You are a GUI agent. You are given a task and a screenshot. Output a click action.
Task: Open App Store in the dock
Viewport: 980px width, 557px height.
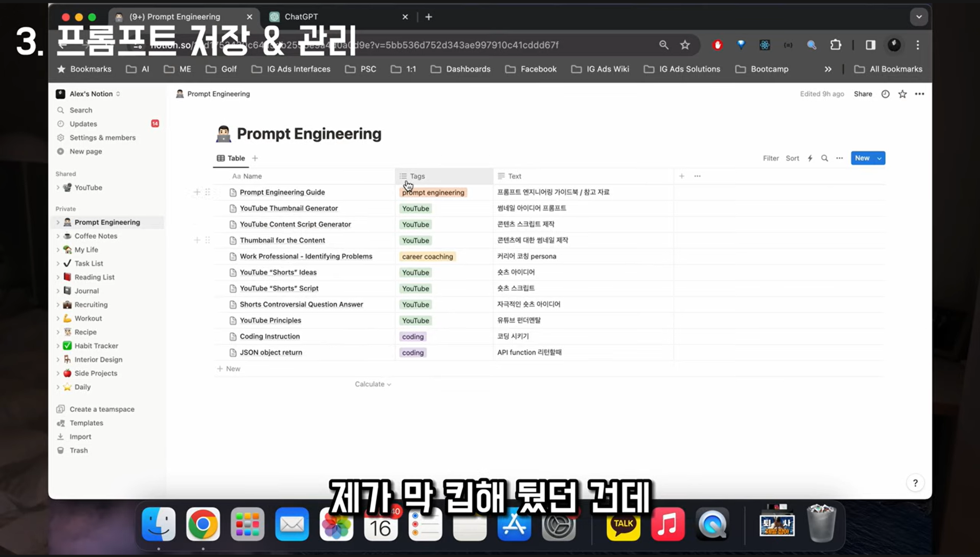tap(514, 524)
